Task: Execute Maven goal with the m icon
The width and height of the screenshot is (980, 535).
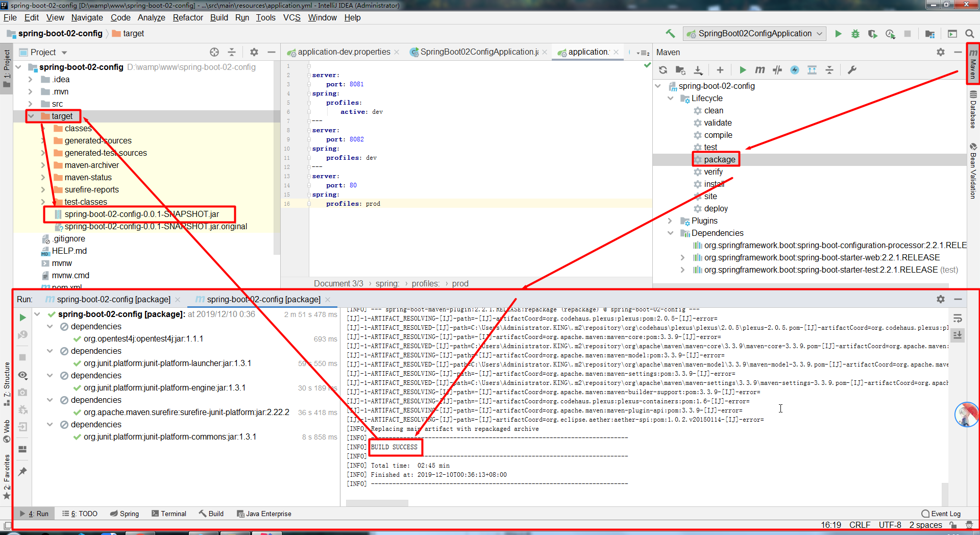Action: coord(760,70)
